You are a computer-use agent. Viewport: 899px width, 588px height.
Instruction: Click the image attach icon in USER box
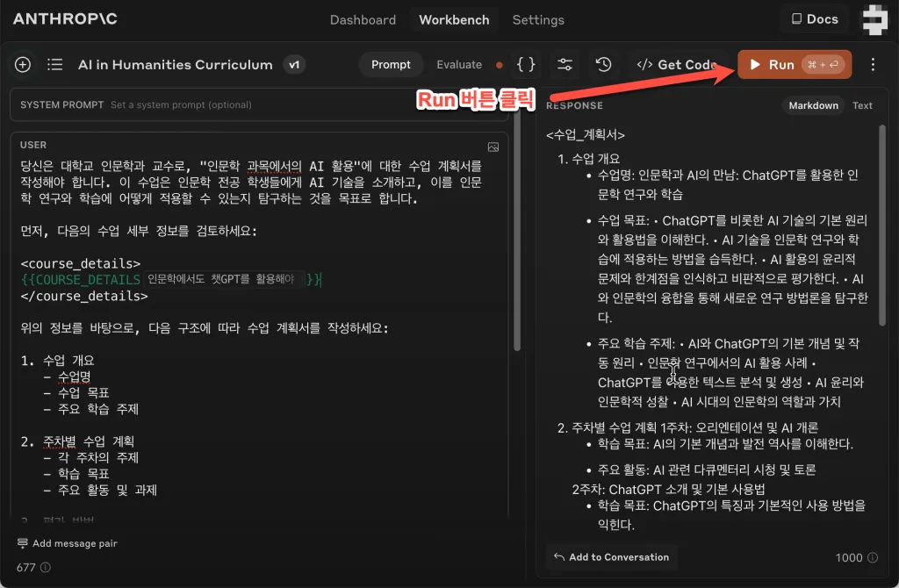click(x=493, y=147)
